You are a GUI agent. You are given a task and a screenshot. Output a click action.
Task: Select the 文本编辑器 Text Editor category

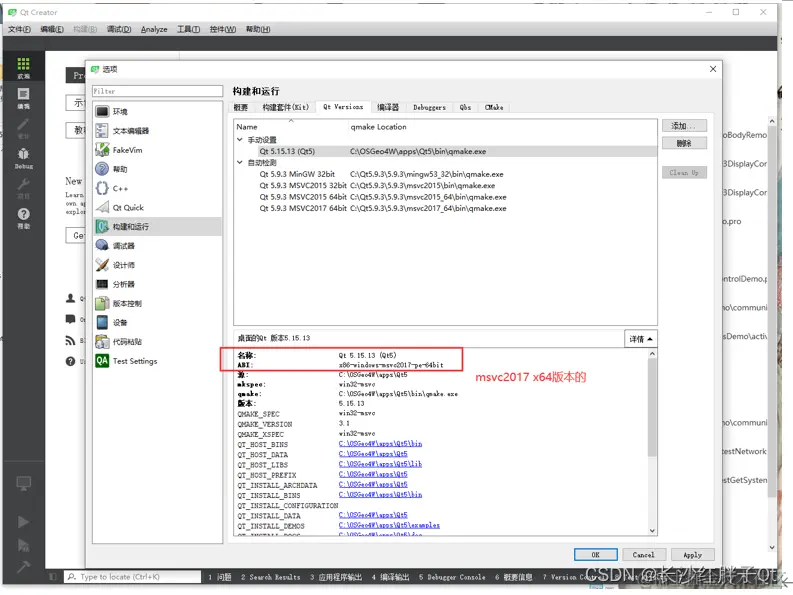click(x=158, y=131)
